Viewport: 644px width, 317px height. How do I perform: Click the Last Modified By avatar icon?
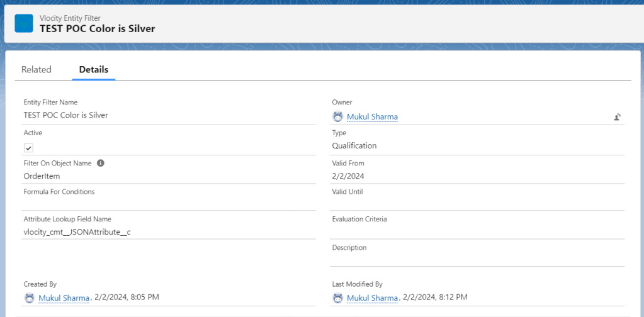pyautogui.click(x=338, y=298)
